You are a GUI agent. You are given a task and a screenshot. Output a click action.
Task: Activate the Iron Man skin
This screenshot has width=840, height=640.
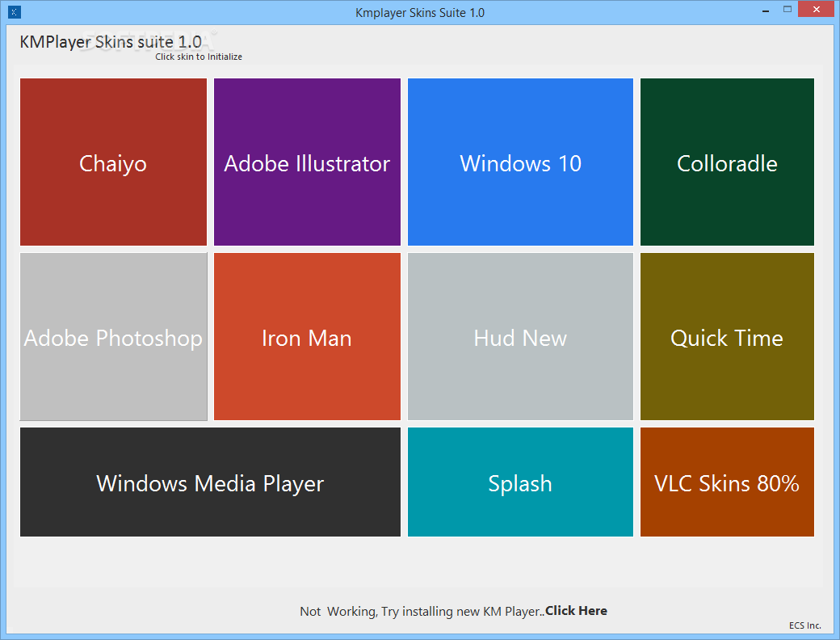[307, 337]
